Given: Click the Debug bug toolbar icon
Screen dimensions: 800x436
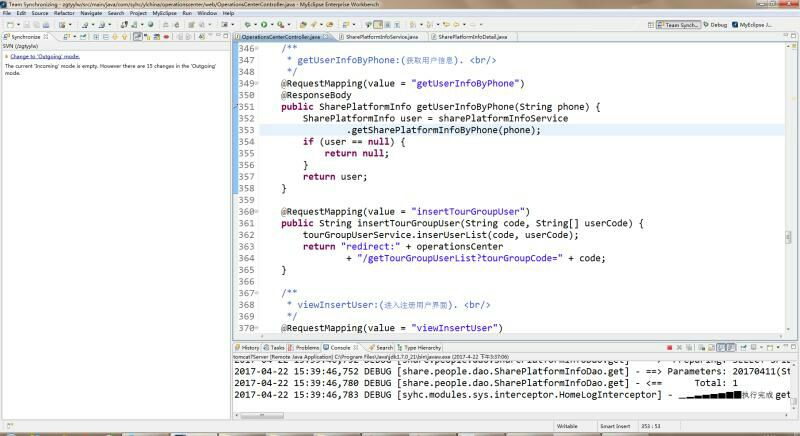Looking at the screenshot, I should pyautogui.click(x=246, y=24).
